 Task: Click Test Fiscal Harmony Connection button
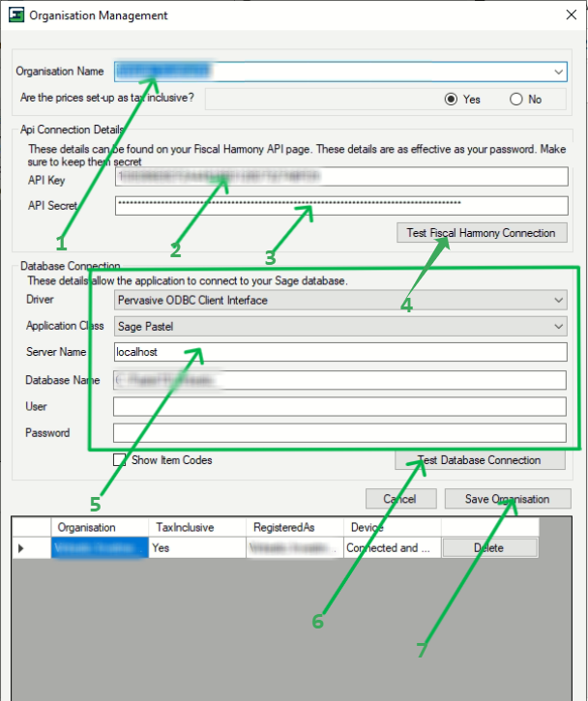pos(482,232)
